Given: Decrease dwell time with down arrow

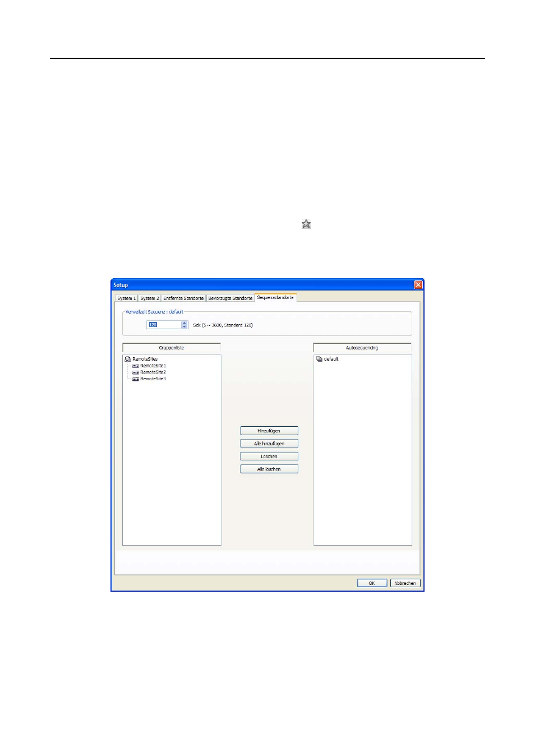Looking at the screenshot, I should pyautogui.click(x=185, y=327).
